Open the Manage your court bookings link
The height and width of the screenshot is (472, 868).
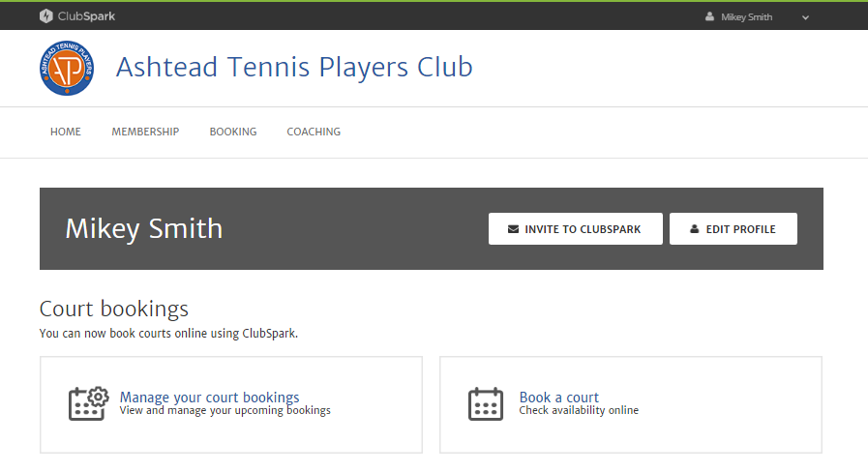(209, 397)
